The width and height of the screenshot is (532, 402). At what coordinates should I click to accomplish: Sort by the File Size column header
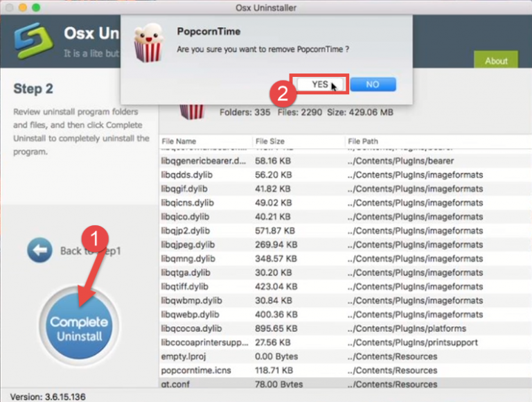tap(299, 141)
